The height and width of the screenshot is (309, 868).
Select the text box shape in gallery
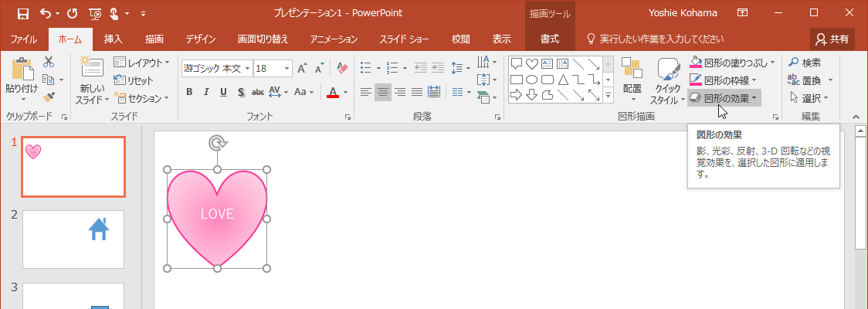coord(547,63)
